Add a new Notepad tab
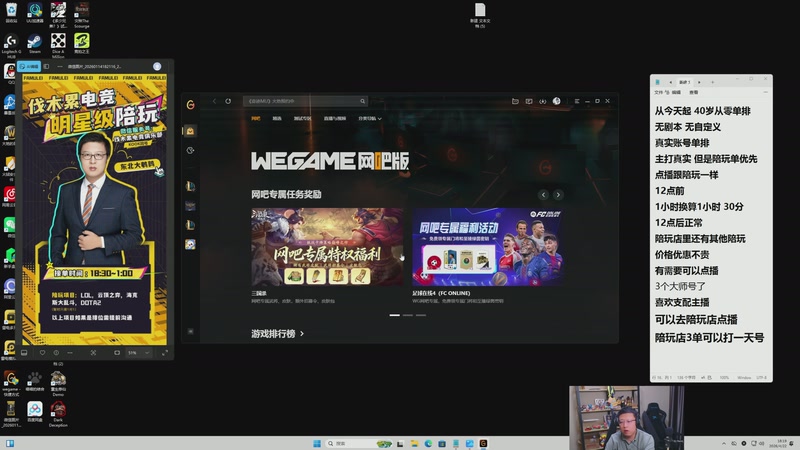Image resolution: width=800 pixels, height=450 pixels. 713,82
